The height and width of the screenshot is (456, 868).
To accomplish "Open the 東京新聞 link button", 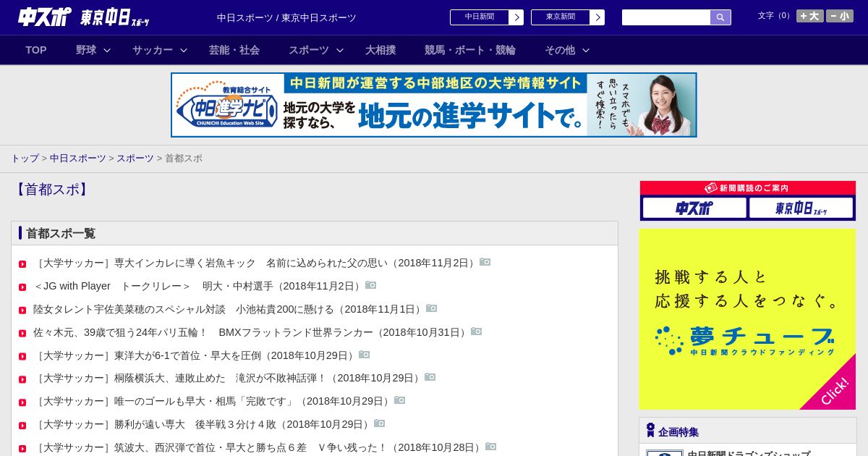I will click(568, 17).
